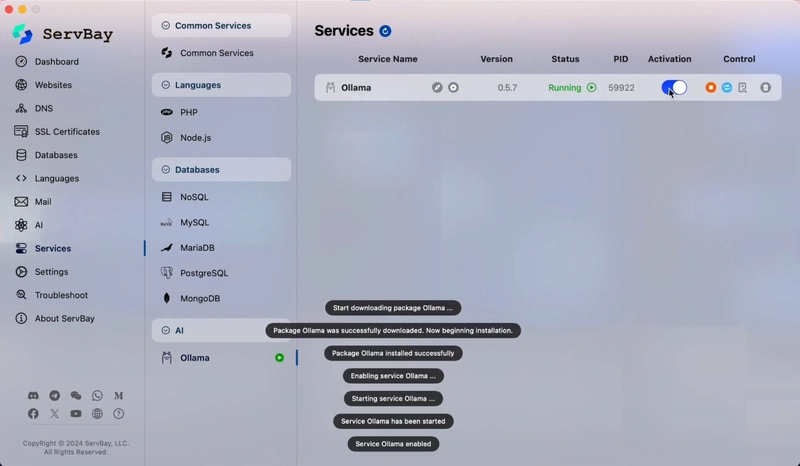Click the 'Start downloading package Ollama' toast
Image resolution: width=800 pixels, height=466 pixels.
393,308
